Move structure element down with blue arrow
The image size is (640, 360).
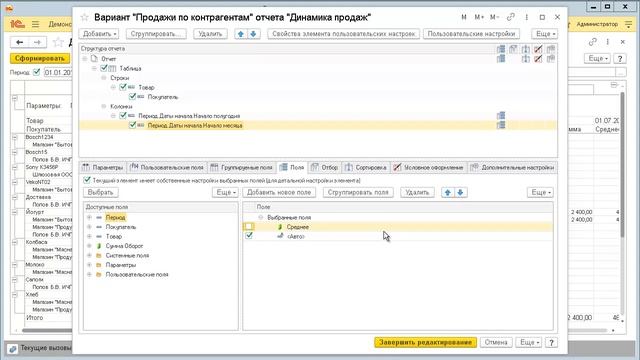click(x=253, y=34)
